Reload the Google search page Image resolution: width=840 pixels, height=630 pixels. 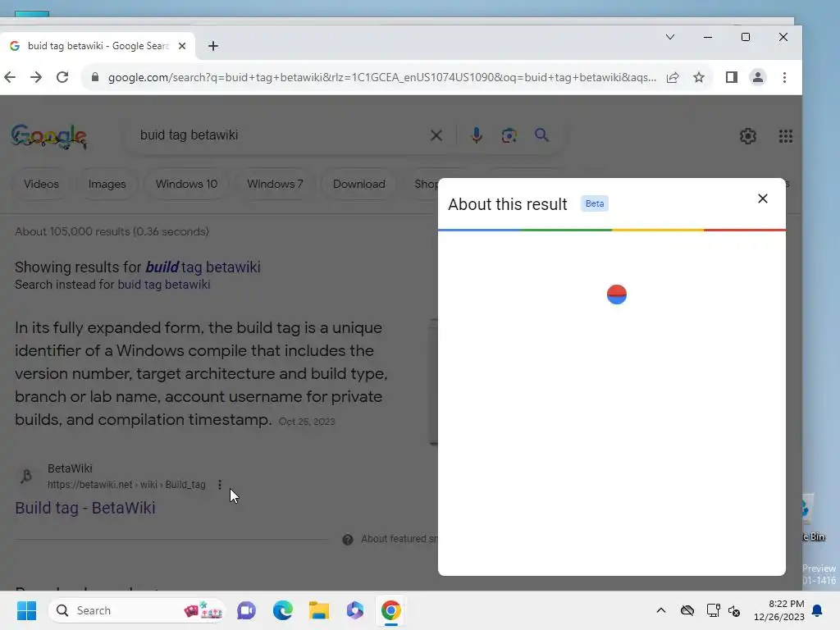[62, 77]
